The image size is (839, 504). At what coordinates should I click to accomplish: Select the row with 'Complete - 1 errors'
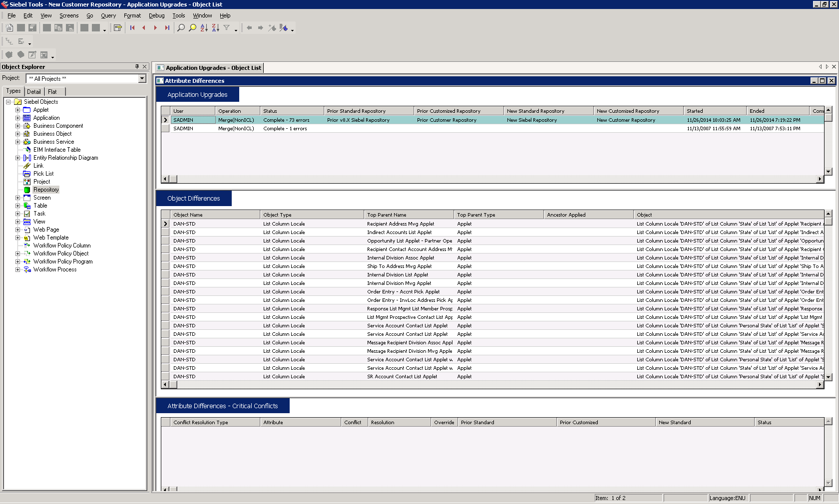(x=492, y=128)
